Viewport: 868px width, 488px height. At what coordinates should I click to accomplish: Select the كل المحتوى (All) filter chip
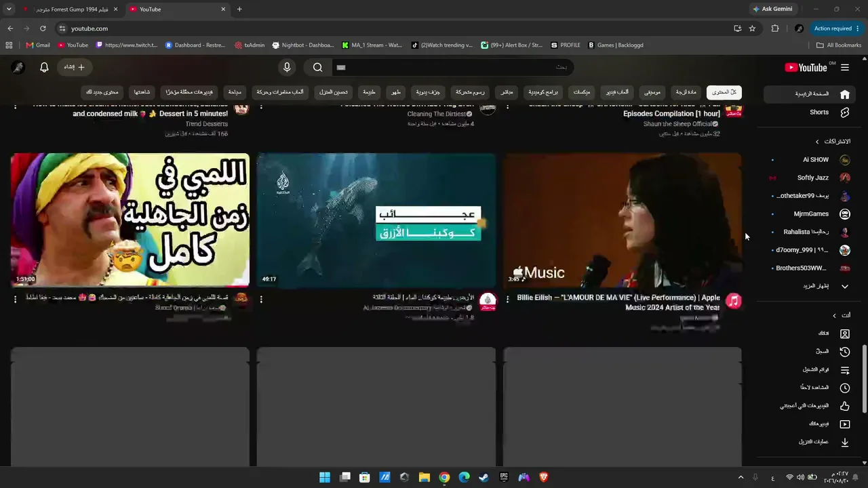point(724,92)
